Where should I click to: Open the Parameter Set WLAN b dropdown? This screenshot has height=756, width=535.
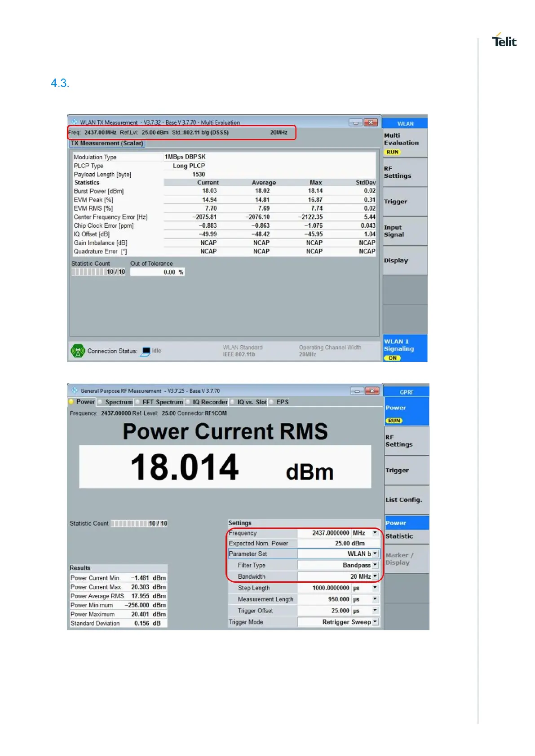375,554
